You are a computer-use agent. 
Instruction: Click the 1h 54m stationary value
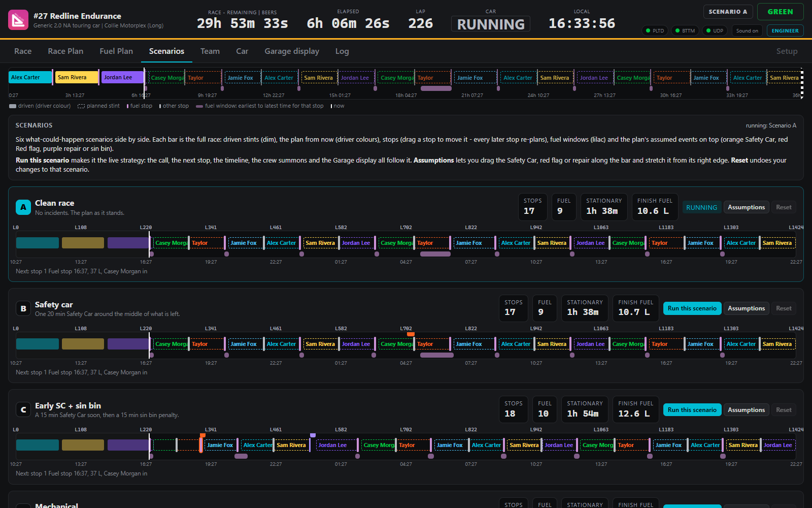click(583, 414)
